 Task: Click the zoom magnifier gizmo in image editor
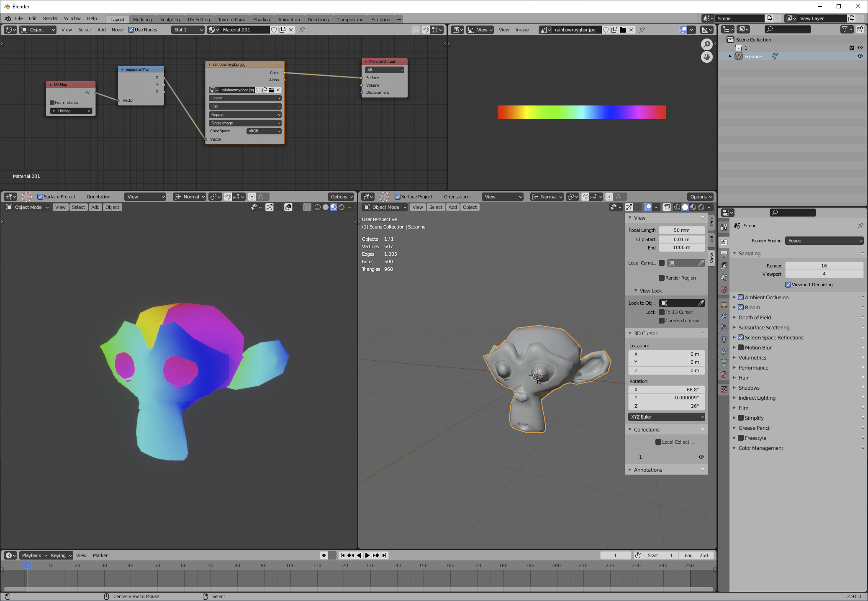706,44
